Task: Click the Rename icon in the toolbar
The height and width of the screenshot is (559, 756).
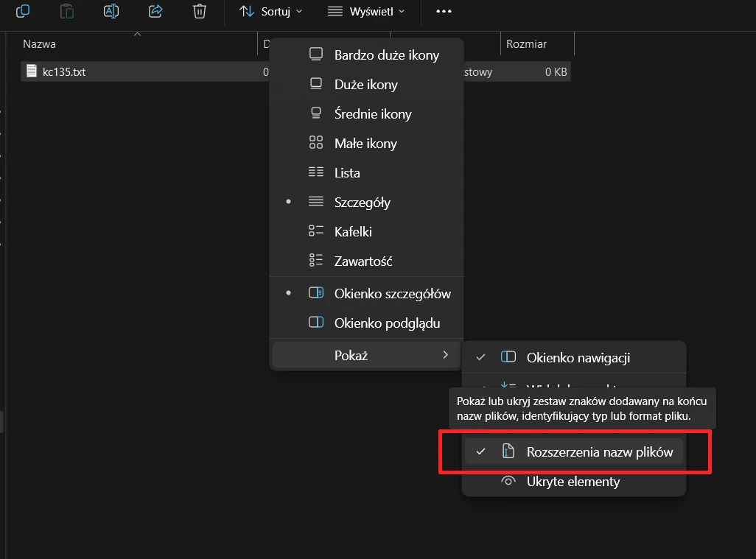Action: pyautogui.click(x=111, y=10)
